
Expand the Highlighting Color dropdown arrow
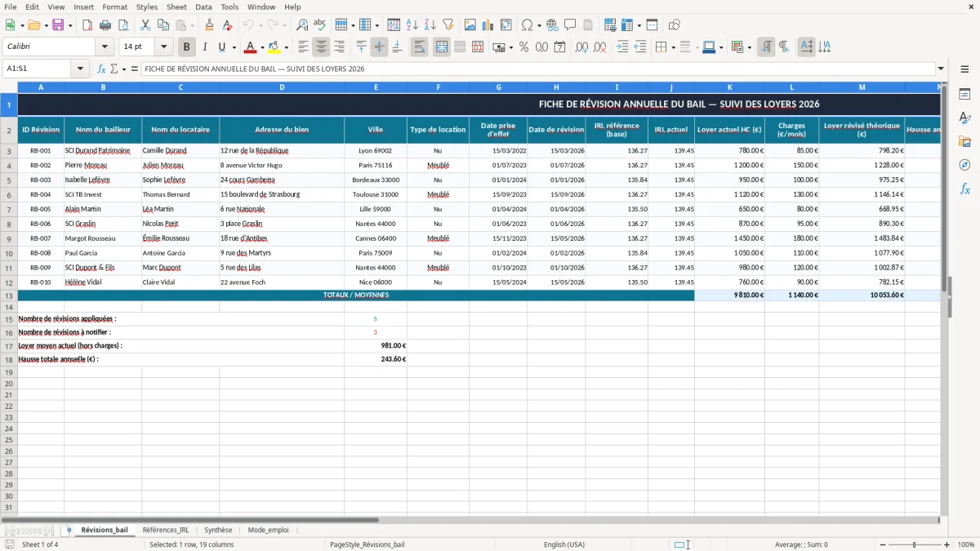coord(286,47)
